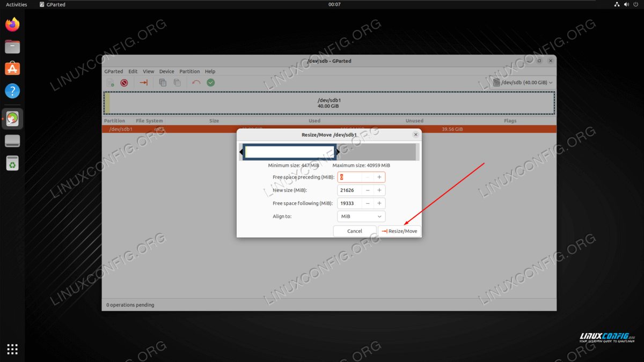
Task: Click the Undo last operation icon
Action: pyautogui.click(x=196, y=83)
